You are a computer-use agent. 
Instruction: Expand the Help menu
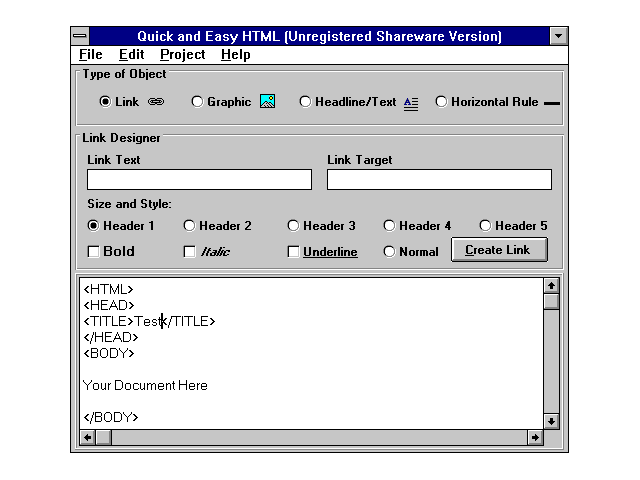click(x=236, y=55)
